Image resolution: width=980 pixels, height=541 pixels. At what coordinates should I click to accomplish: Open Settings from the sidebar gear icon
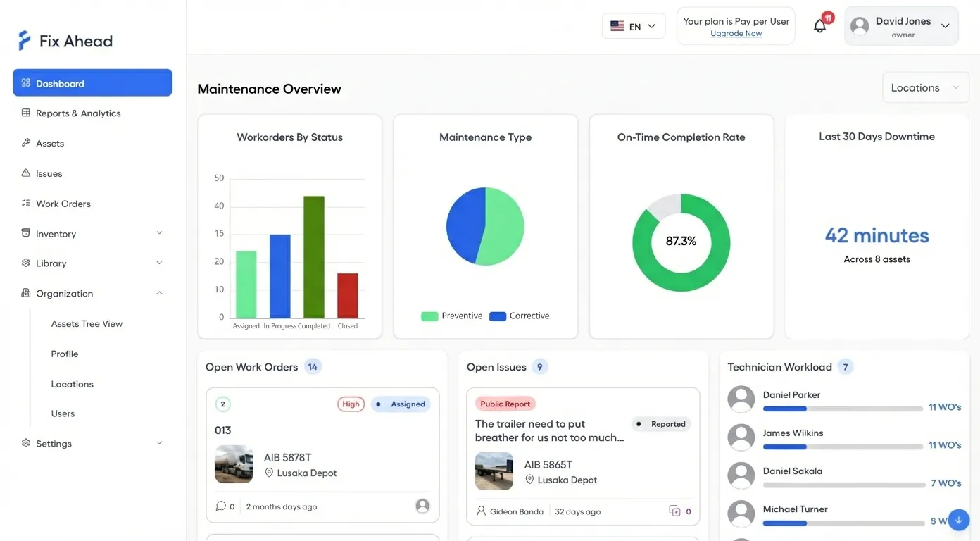click(25, 443)
